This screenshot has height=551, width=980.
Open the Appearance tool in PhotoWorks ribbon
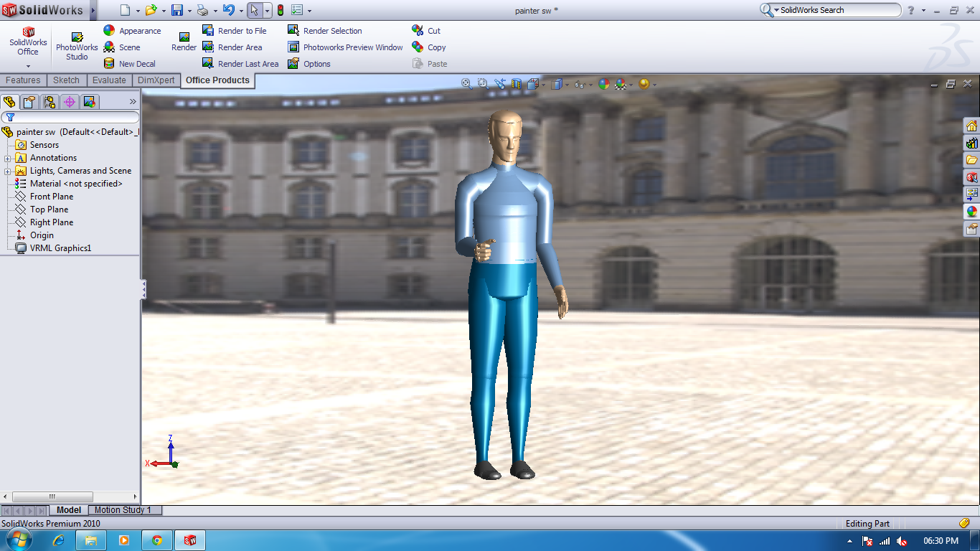[132, 31]
